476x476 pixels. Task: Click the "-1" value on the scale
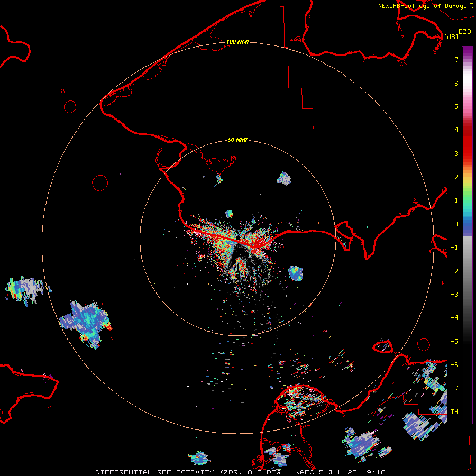454,248
